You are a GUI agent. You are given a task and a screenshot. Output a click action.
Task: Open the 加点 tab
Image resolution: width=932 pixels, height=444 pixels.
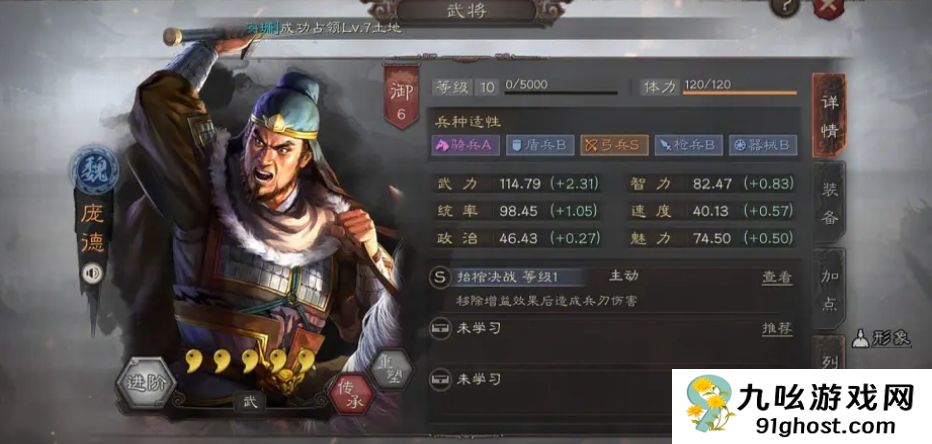(x=829, y=289)
